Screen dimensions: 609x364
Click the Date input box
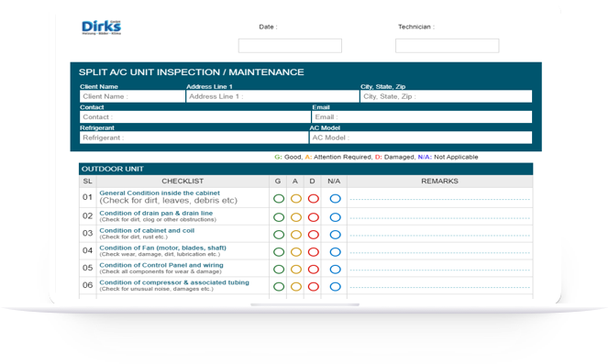pyautogui.click(x=290, y=46)
